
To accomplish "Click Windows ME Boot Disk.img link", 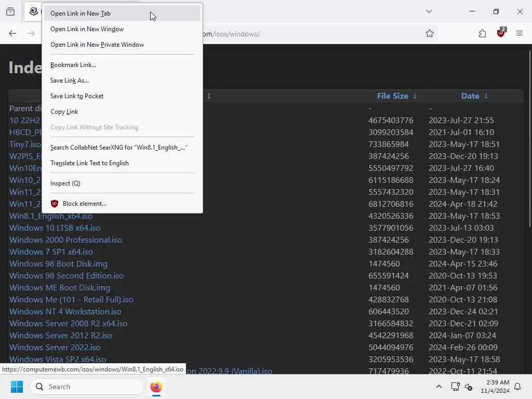I will 60,288.
